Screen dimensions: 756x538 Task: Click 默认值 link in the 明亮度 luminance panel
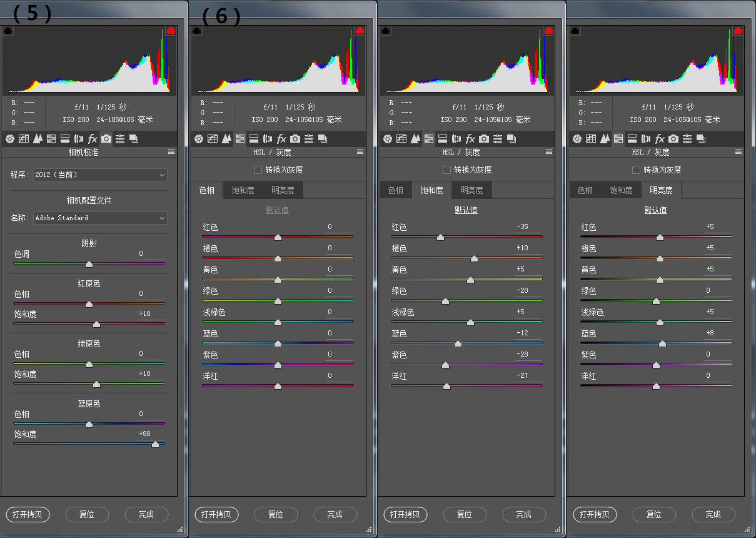click(x=655, y=210)
